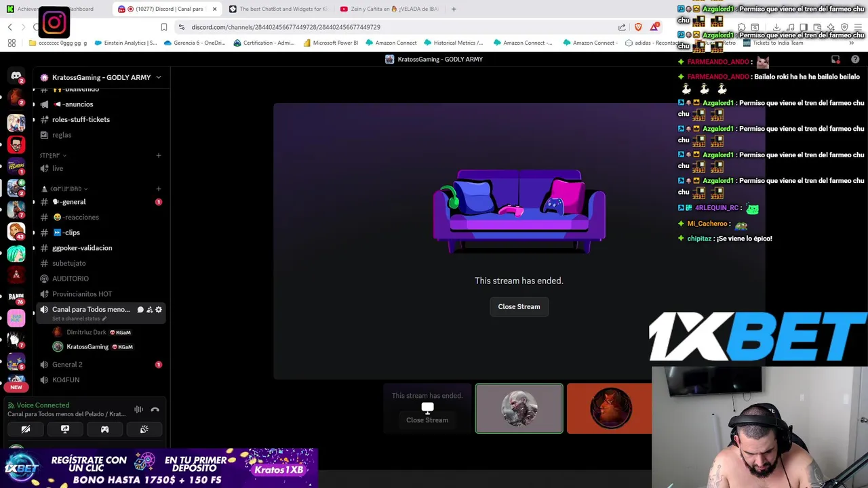Switch to the Discord browser tab
This screenshot has height=488, width=868.
pyautogui.click(x=166, y=9)
